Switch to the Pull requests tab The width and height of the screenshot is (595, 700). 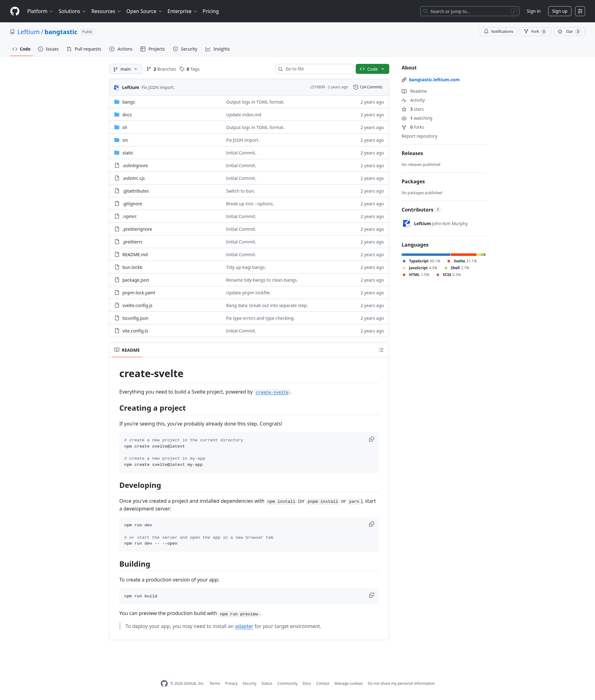(x=84, y=49)
